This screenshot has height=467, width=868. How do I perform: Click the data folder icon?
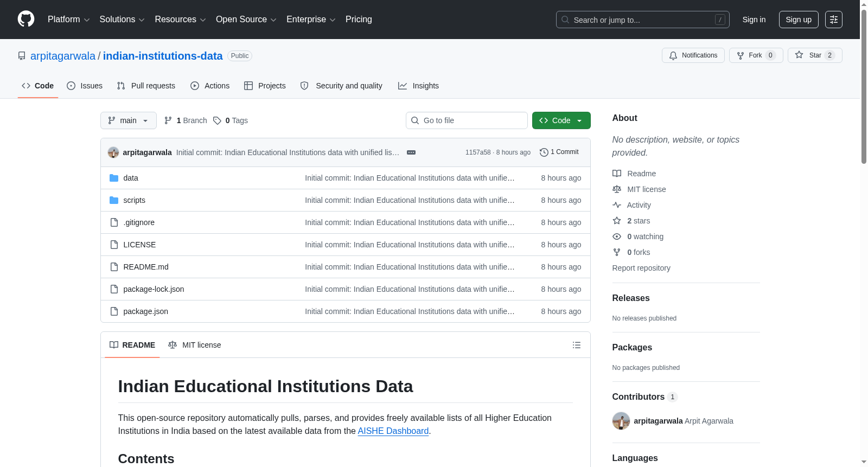coord(114,178)
